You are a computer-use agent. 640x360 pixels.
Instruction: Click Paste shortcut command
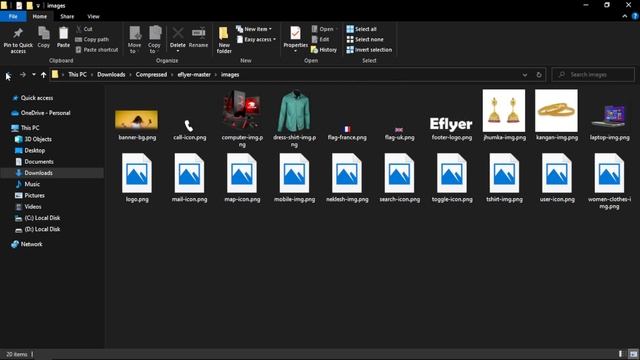tap(97, 50)
